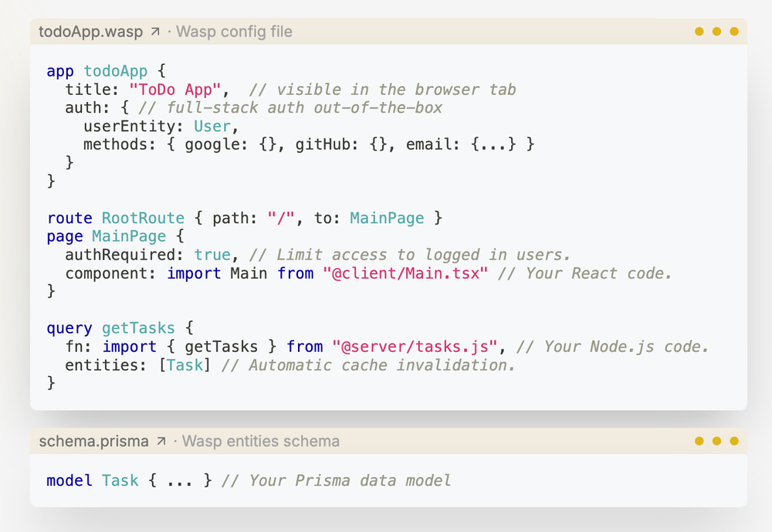Click the 'User' entity value
The image size is (772, 532).
[212, 127]
